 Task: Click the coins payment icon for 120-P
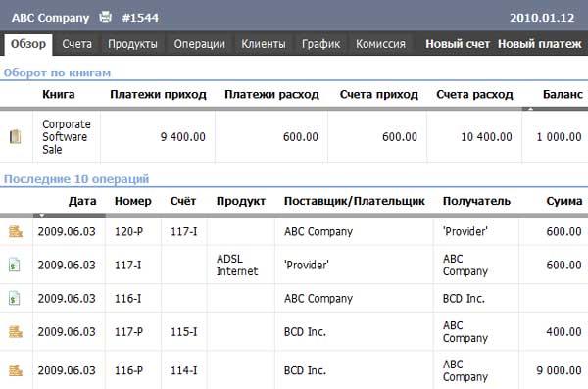[16, 231]
